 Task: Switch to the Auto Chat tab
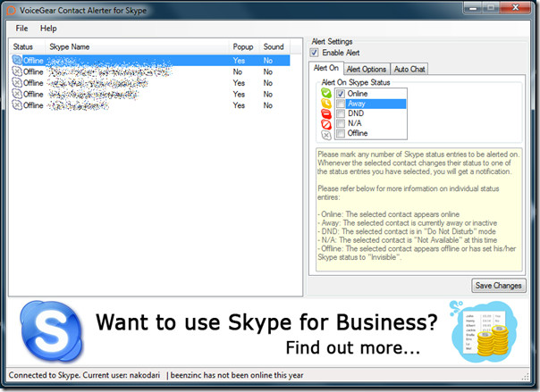click(x=409, y=69)
